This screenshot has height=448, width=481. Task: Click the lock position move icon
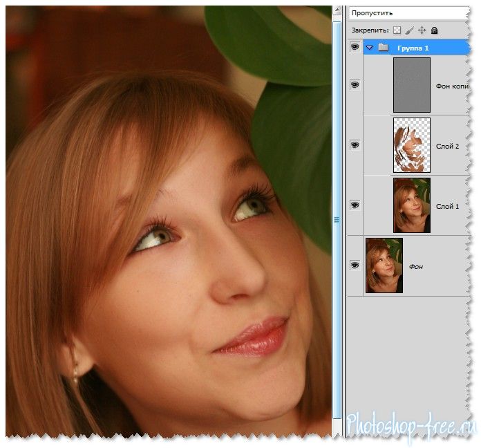[x=422, y=30]
